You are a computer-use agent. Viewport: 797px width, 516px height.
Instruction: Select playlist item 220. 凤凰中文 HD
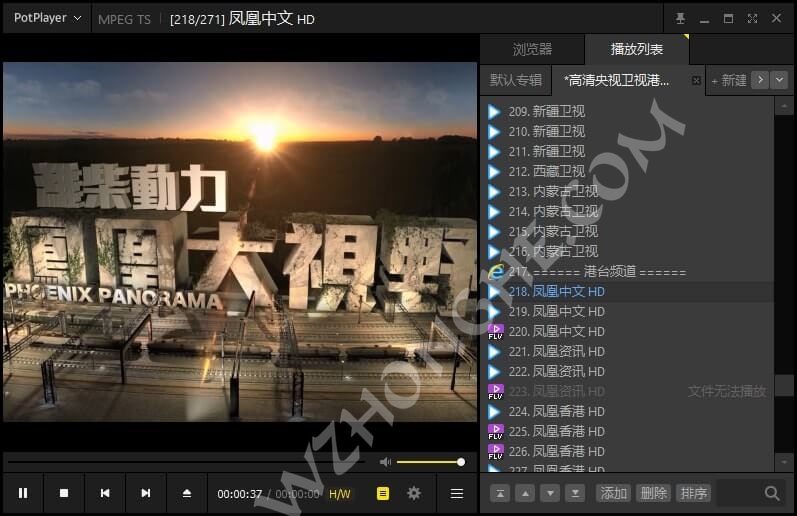click(x=629, y=331)
